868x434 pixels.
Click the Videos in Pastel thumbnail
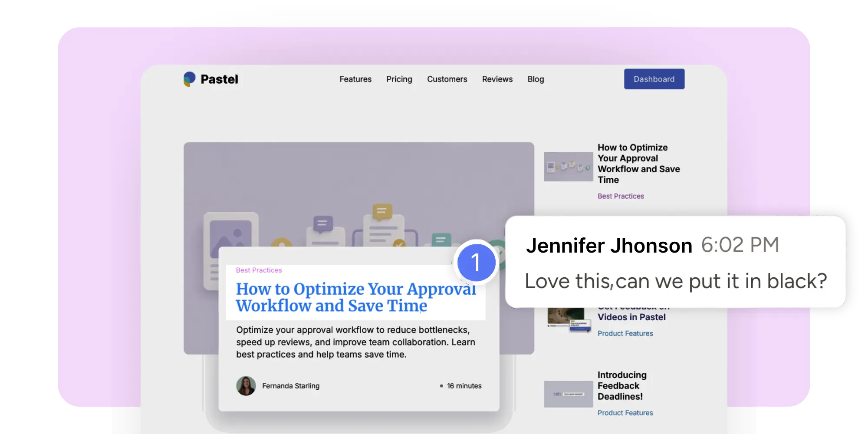point(569,320)
